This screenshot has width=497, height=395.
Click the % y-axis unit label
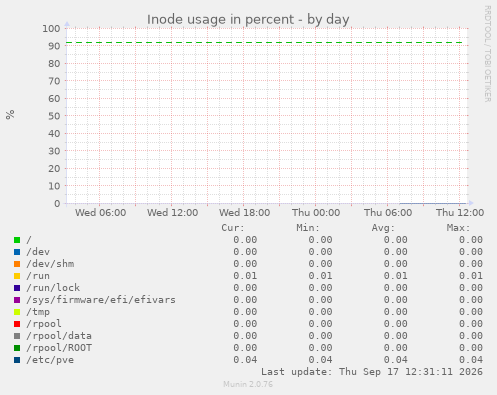10,114
